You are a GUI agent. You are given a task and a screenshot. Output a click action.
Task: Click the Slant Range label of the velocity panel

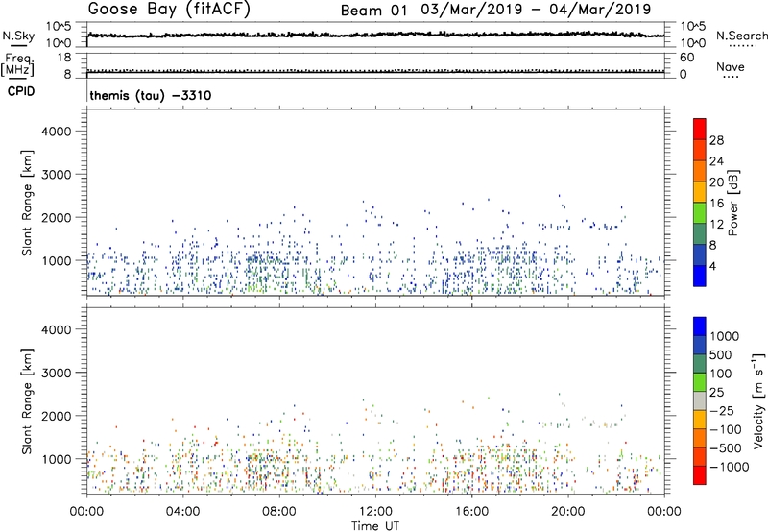click(27, 400)
